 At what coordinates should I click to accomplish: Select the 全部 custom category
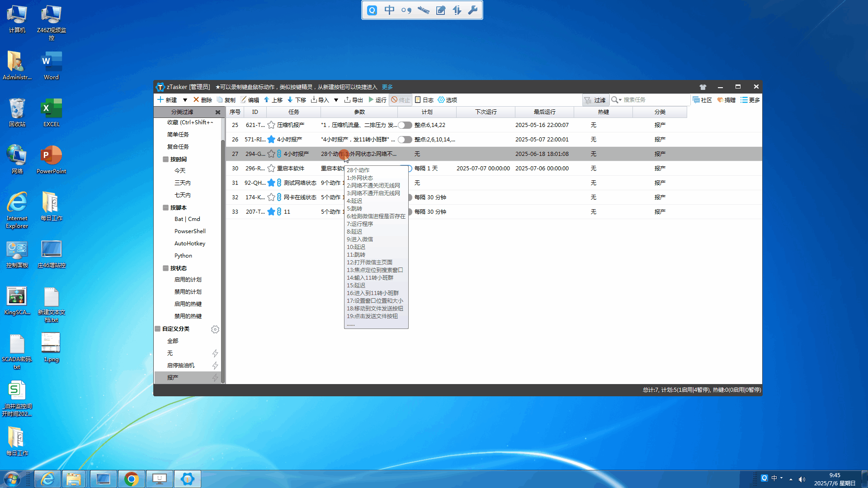(173, 341)
